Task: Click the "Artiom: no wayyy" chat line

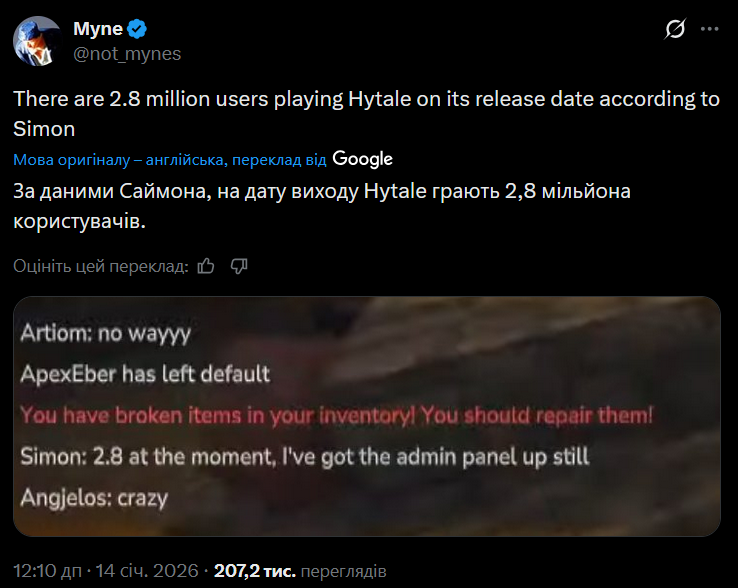Action: [105, 333]
